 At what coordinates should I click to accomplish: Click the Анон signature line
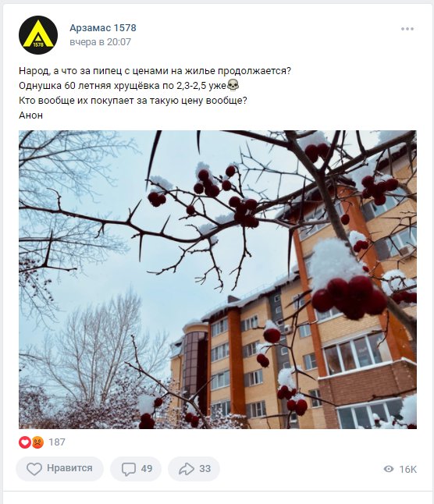pos(30,115)
